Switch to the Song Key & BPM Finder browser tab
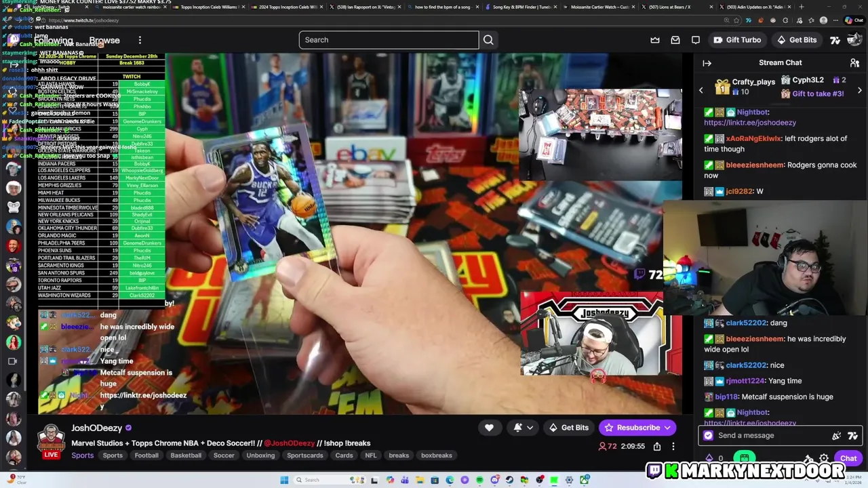Image resolution: width=868 pixels, height=488 pixels. [x=521, y=7]
